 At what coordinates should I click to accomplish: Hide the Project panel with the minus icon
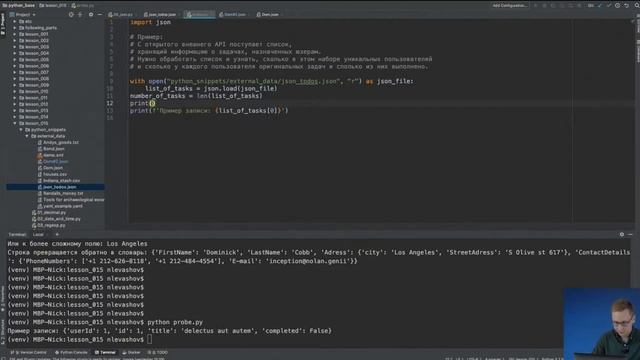click(100, 14)
